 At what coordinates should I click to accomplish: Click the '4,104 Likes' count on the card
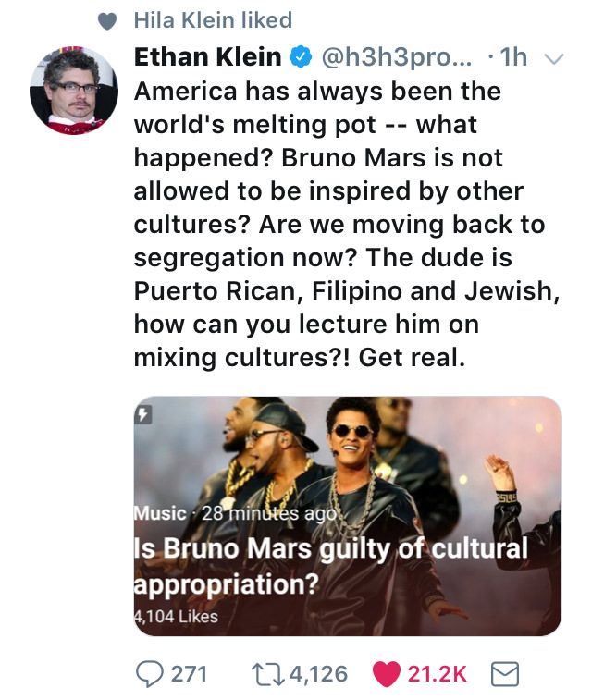(x=176, y=616)
